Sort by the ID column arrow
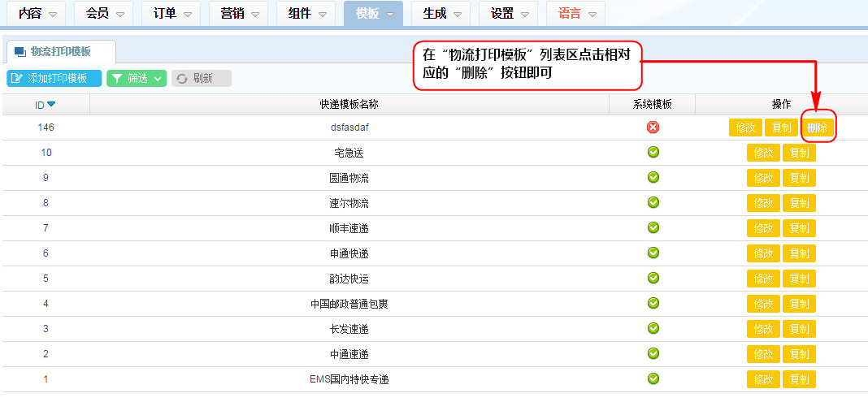This screenshot has height=402, width=868. 51,104
